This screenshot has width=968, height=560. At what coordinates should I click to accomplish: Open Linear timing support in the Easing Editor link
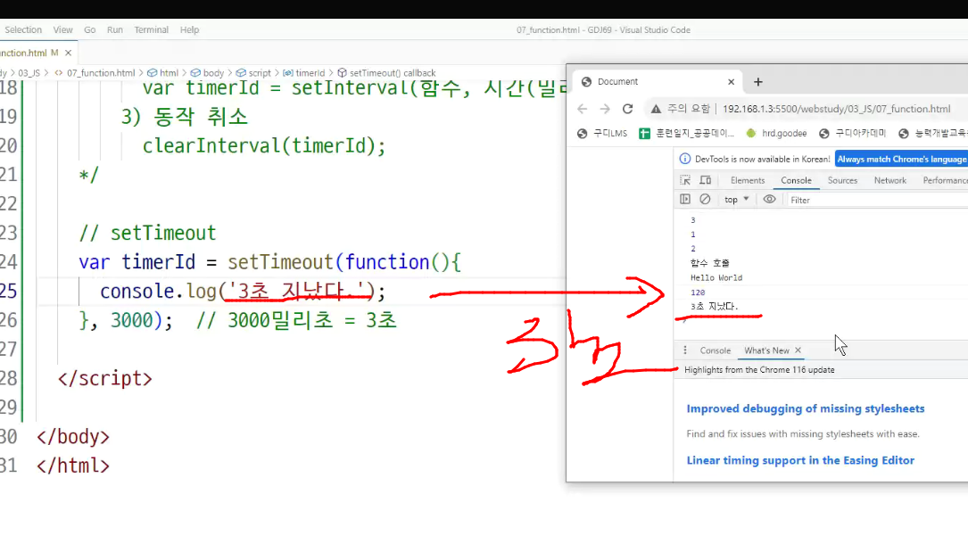tap(800, 460)
